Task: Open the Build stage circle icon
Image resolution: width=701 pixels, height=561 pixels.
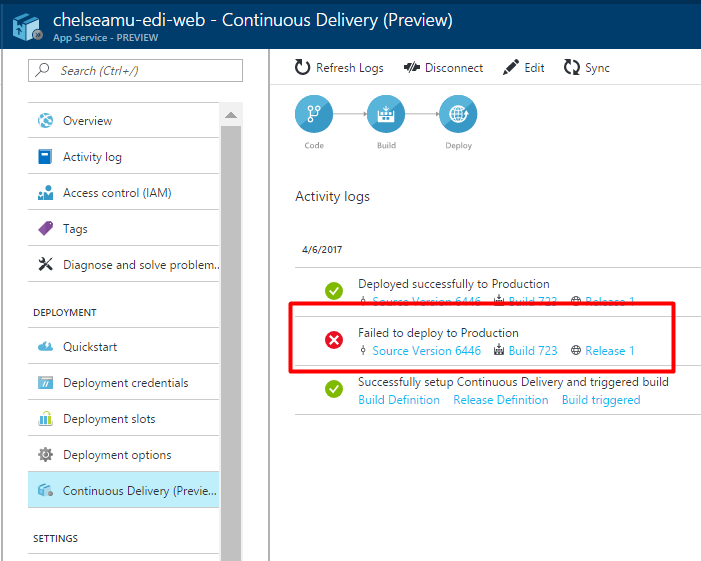Action: pos(386,114)
